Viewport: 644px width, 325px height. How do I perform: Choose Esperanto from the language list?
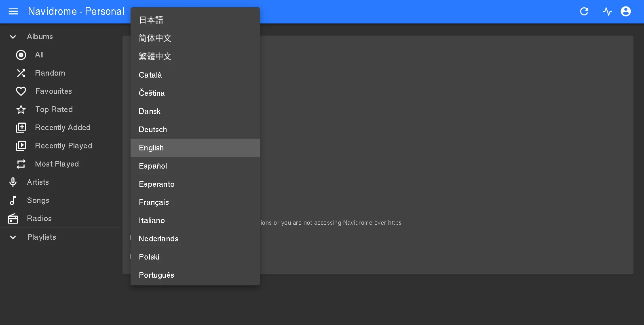(195, 184)
